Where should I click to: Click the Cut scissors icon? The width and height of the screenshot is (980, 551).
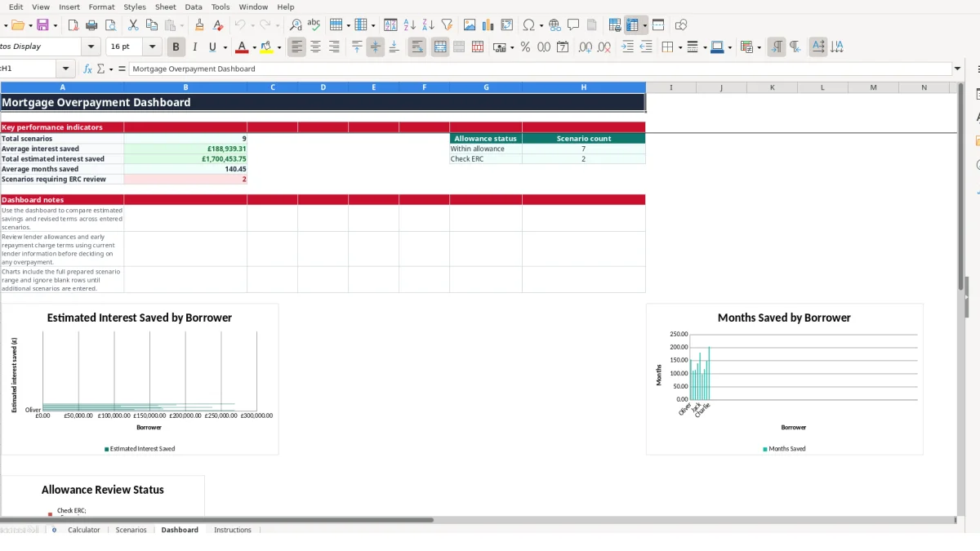click(x=133, y=25)
